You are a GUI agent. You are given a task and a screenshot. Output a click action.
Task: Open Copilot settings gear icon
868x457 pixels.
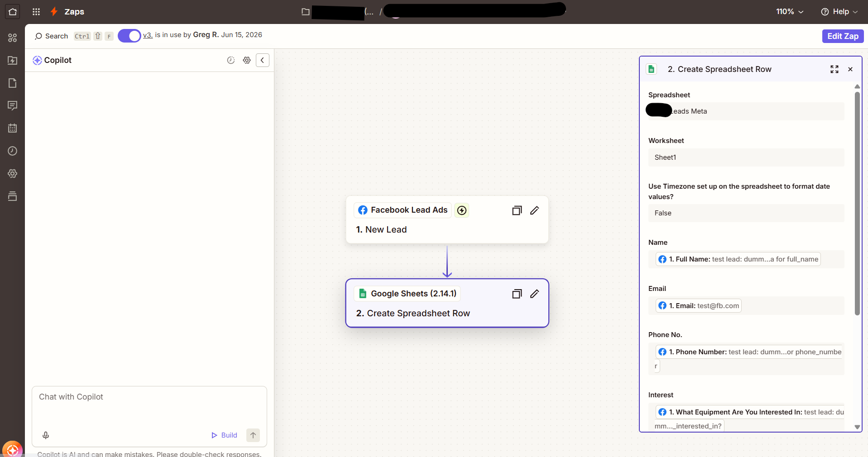click(247, 60)
